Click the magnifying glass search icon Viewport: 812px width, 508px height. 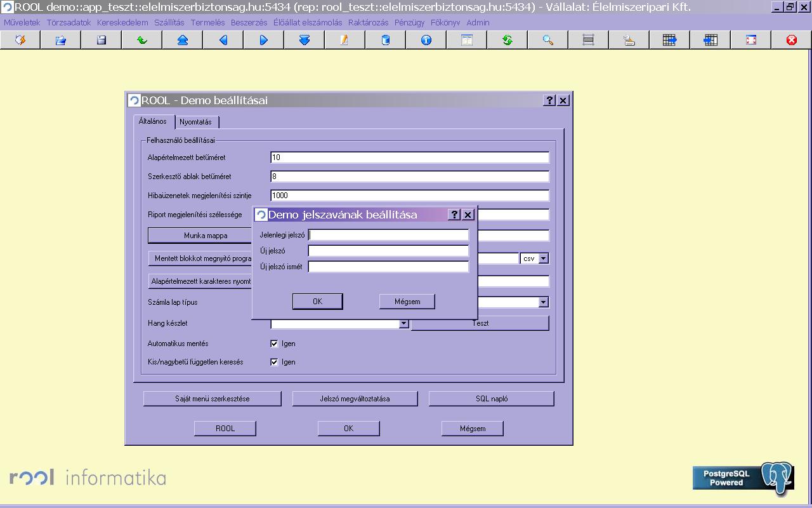pos(548,40)
